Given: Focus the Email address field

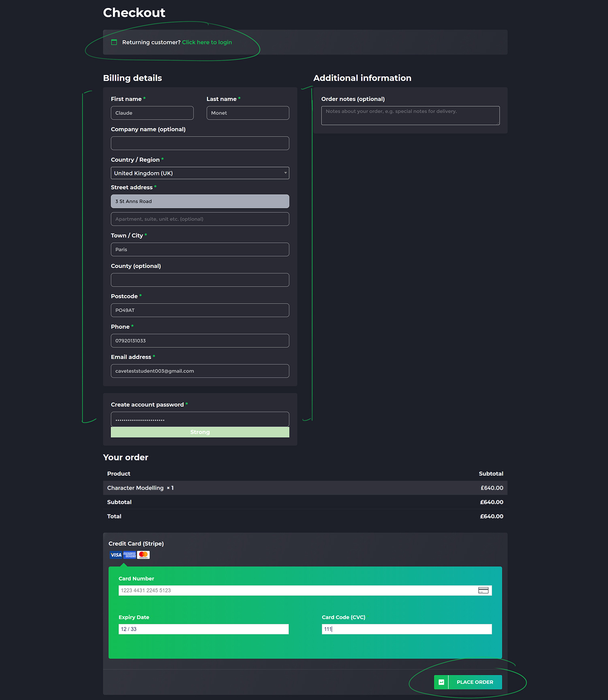Looking at the screenshot, I should click(200, 371).
